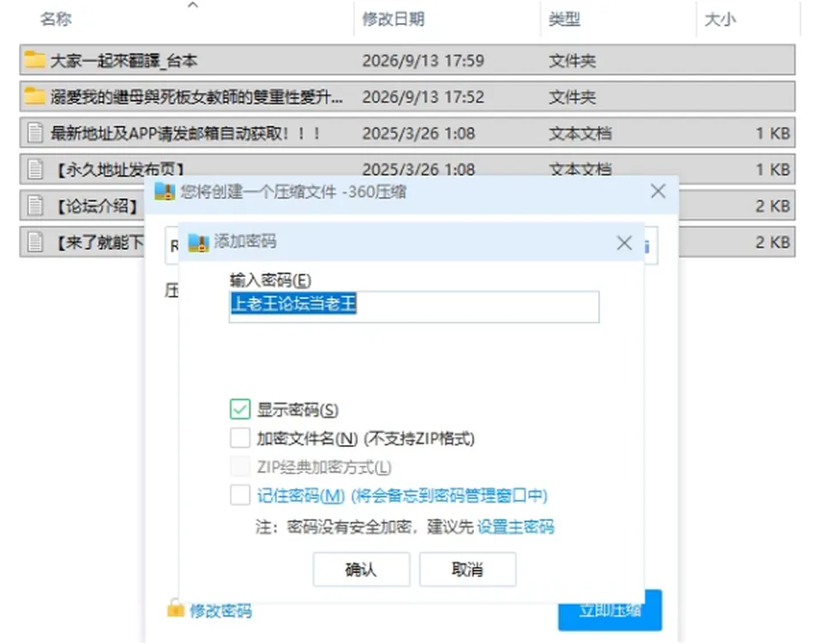This screenshot has width=823, height=644.
Task: Sort files by 大小 column header
Action: [x=720, y=20]
